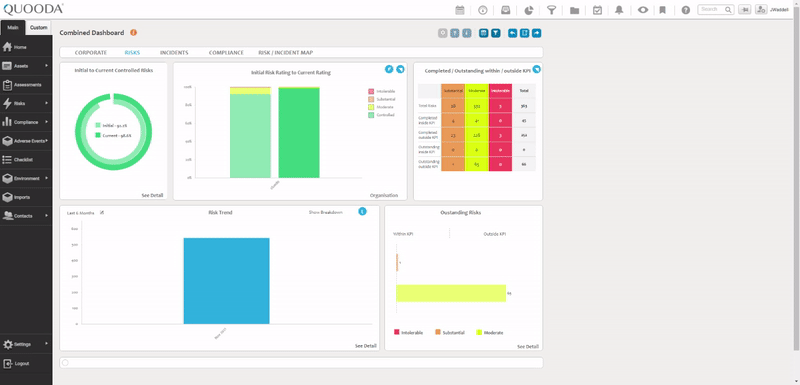Open the help question mark icon
800x385 pixels.
(x=686, y=10)
